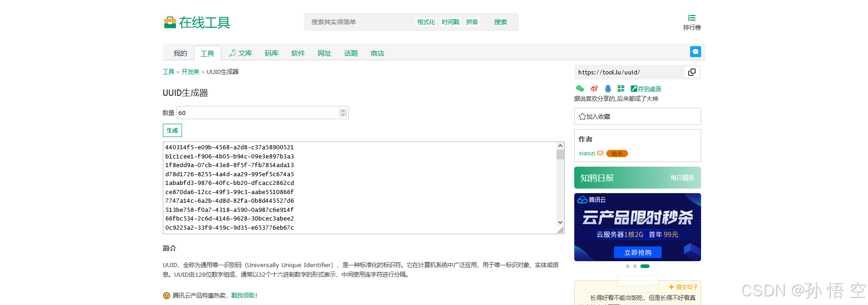Click the 立即抢购 button in ad
Image resolution: width=868 pixels, height=305 pixels.
(x=638, y=252)
